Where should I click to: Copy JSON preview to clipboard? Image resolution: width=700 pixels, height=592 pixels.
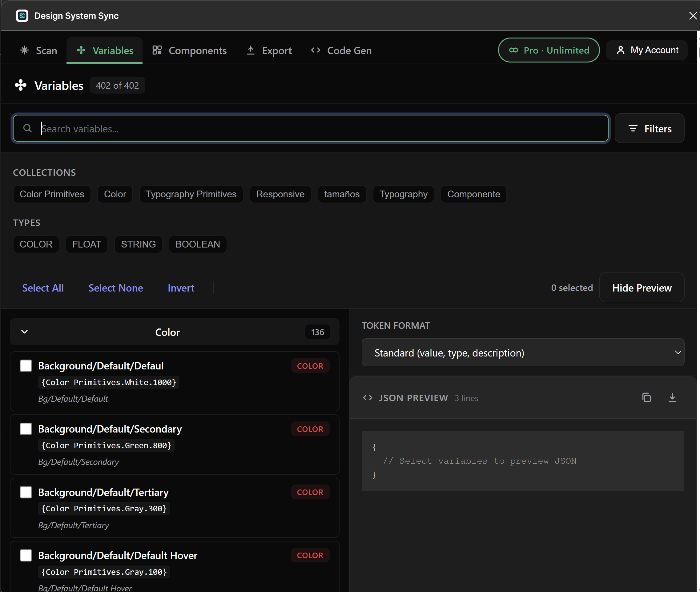(646, 398)
